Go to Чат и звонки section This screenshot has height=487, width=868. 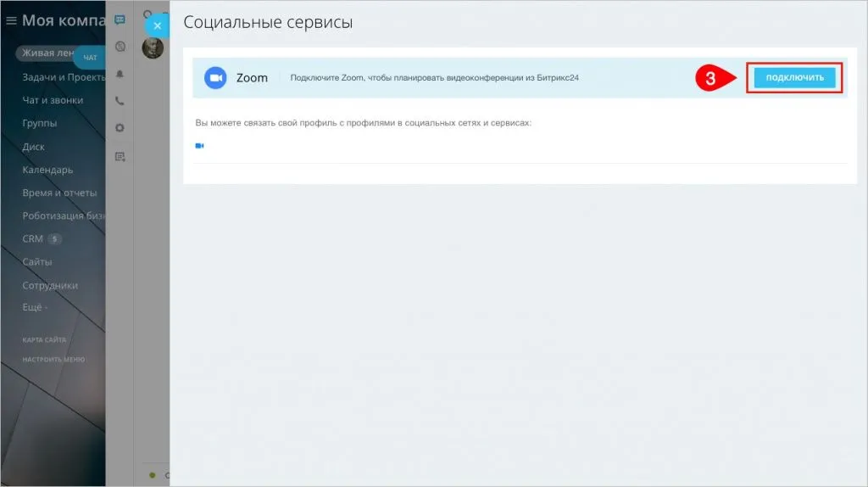point(53,100)
